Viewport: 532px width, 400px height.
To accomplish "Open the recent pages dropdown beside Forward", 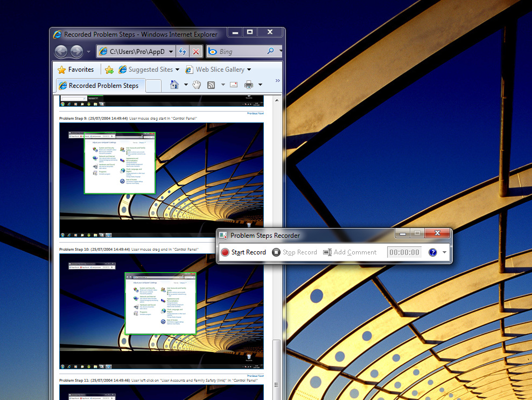I will click(88, 52).
